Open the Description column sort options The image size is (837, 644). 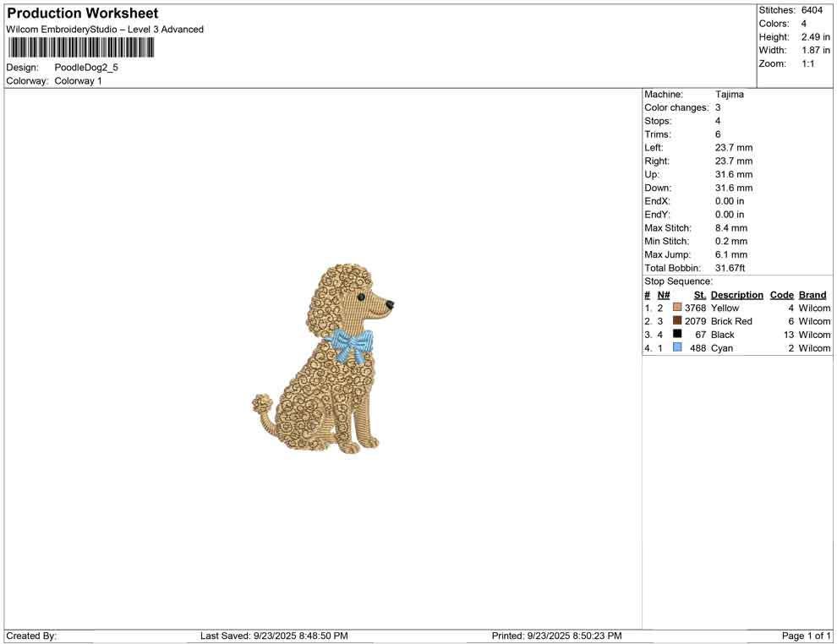(736, 294)
